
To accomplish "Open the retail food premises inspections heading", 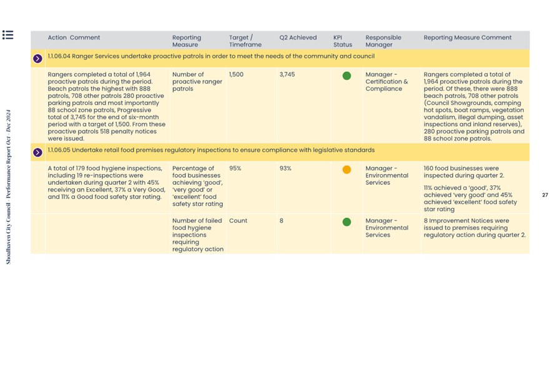I will coord(211,150).
